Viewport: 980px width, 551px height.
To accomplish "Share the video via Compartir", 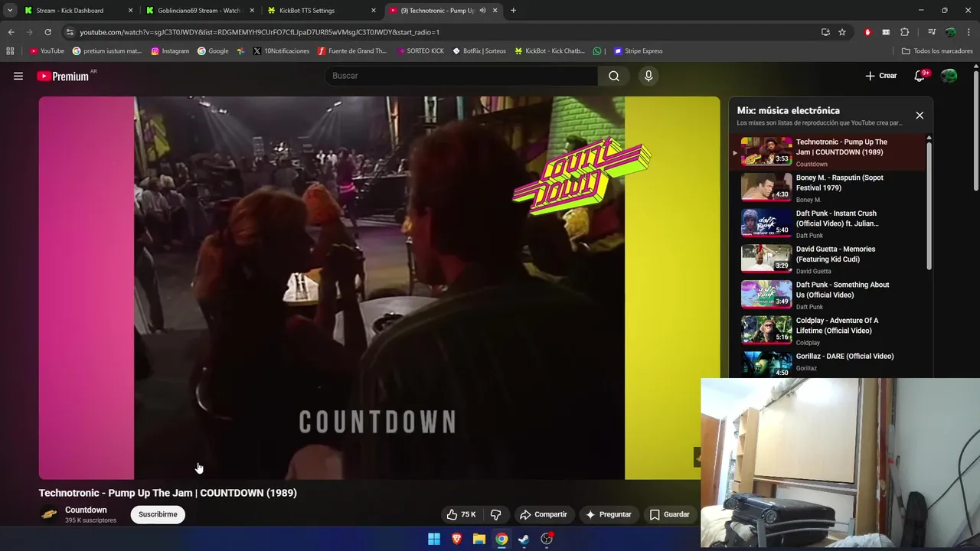I will coord(544,514).
